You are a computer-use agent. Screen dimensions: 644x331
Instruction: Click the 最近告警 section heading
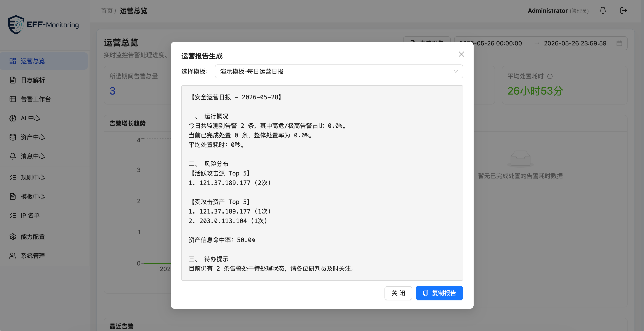coord(122,326)
